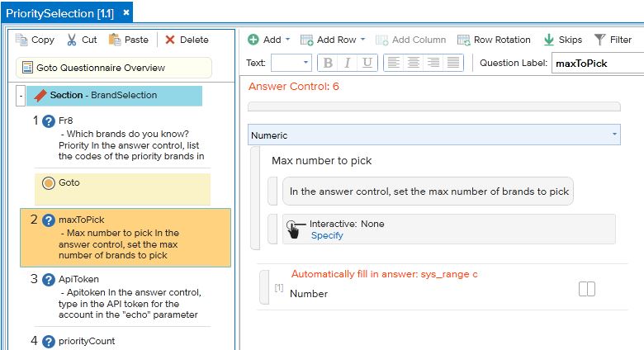
Task: Select the Section - BrandSelection header
Action: (x=114, y=96)
